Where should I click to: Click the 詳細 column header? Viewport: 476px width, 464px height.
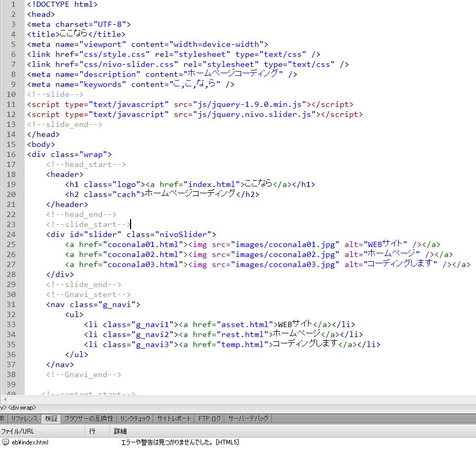[293, 431]
